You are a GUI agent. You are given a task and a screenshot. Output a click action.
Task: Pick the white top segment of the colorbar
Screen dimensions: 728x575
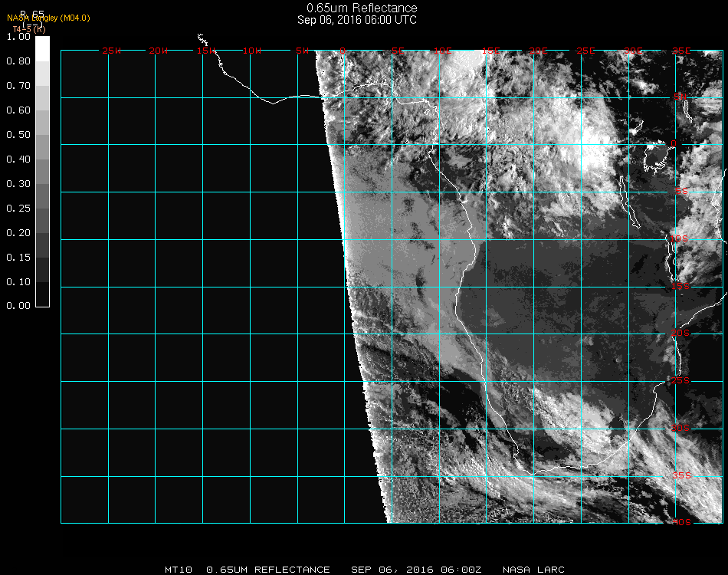[x=42, y=49]
